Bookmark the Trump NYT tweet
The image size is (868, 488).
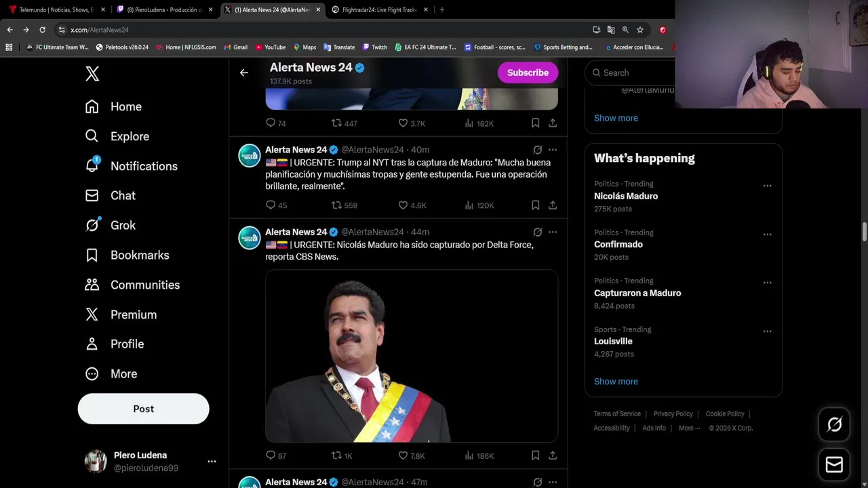535,205
